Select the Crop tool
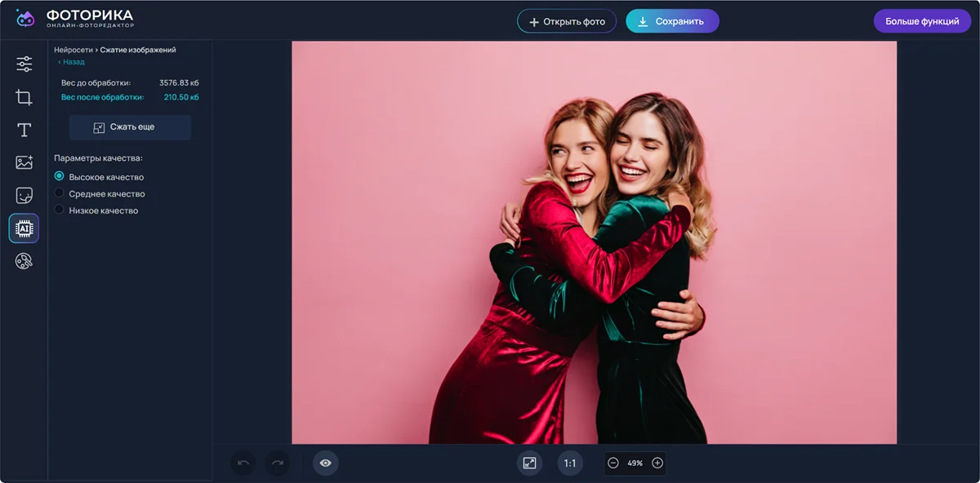Viewport: 980px width, 483px height. 24,98
